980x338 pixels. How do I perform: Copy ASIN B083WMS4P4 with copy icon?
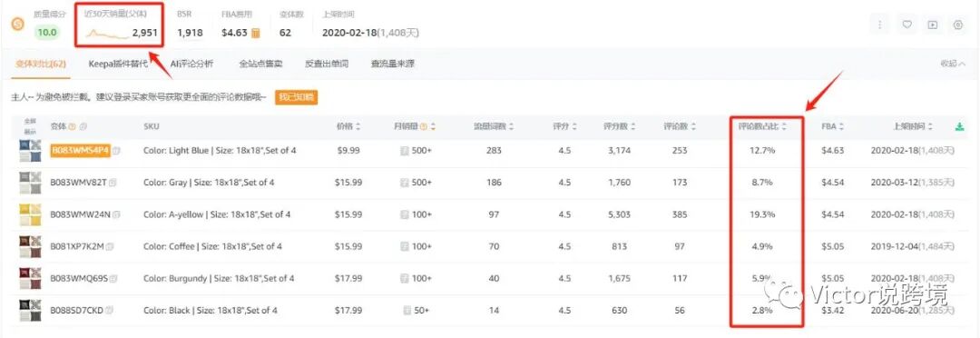(117, 151)
